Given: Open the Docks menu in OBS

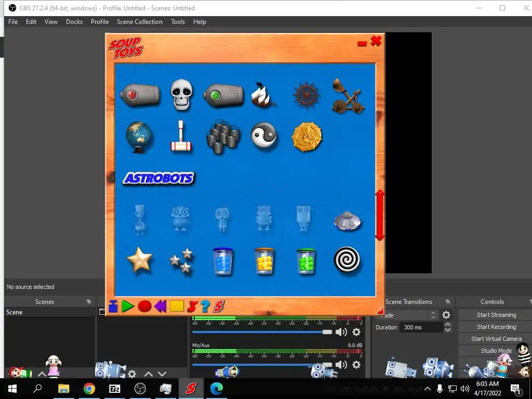Looking at the screenshot, I should 74,22.
